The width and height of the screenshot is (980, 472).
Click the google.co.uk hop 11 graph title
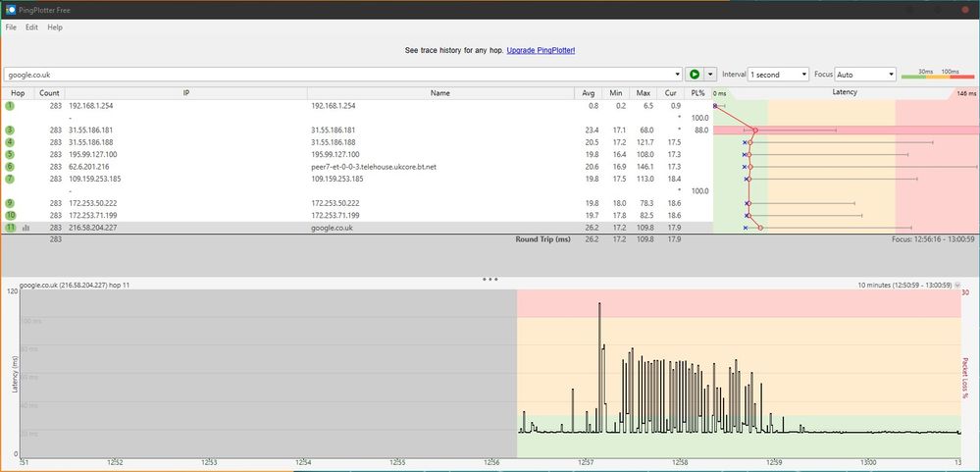pos(75,286)
